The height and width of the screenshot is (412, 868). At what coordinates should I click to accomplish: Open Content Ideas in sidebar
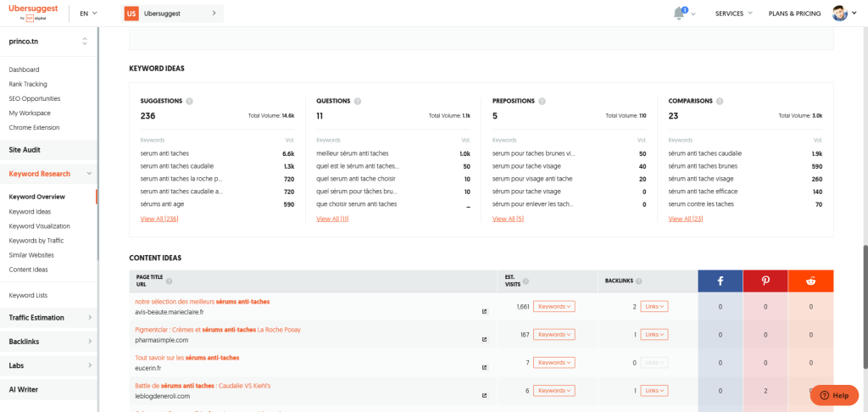point(28,270)
